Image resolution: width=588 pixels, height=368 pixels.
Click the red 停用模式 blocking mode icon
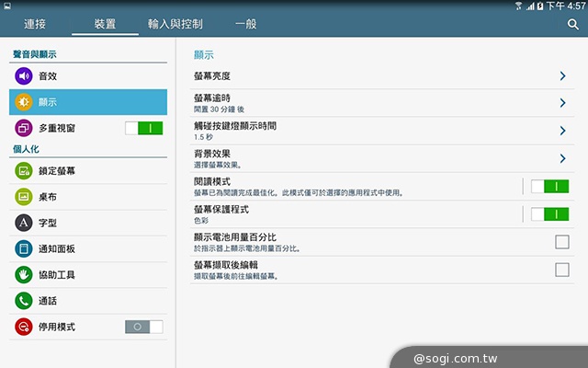click(24, 327)
